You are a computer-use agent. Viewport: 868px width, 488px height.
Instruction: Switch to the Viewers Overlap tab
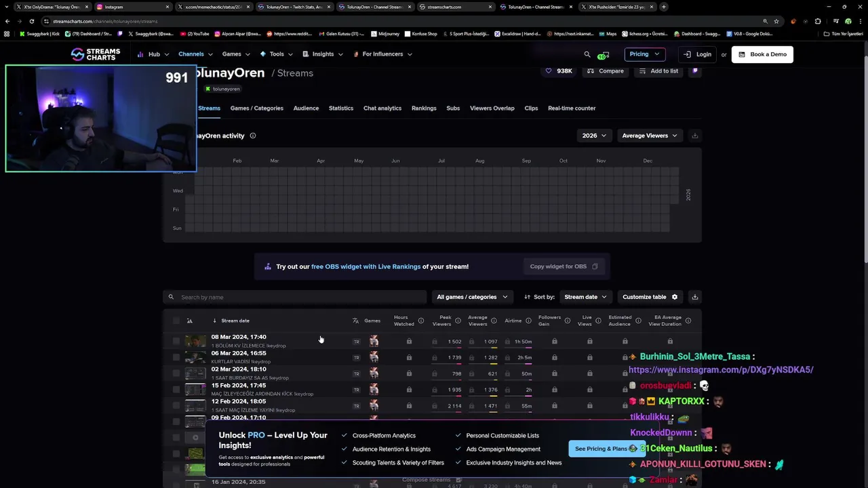coord(492,108)
